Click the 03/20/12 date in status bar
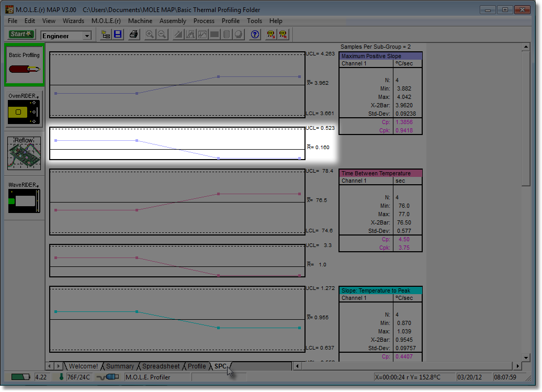 point(469,377)
